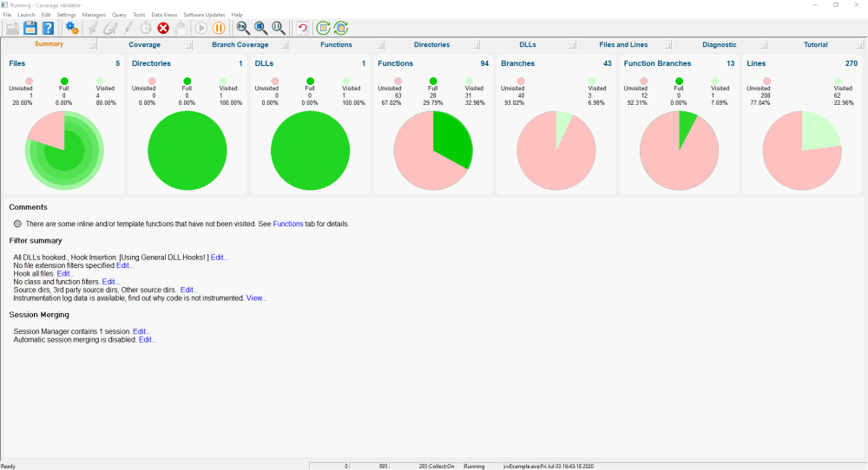Click the launch application rocket icon
This screenshot has width=868, height=470.
(93, 29)
